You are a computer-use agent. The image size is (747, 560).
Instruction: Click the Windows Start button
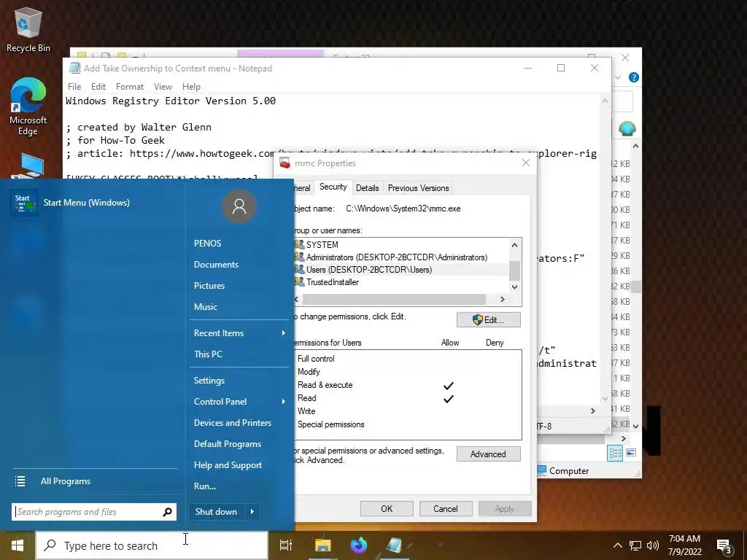pos(18,545)
